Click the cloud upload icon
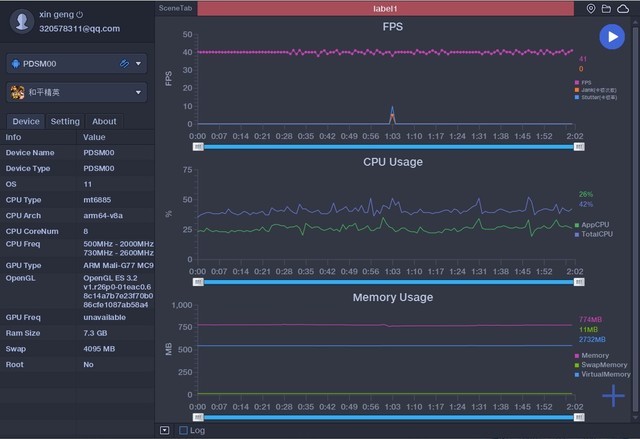This screenshot has height=439, width=640. [x=623, y=8]
